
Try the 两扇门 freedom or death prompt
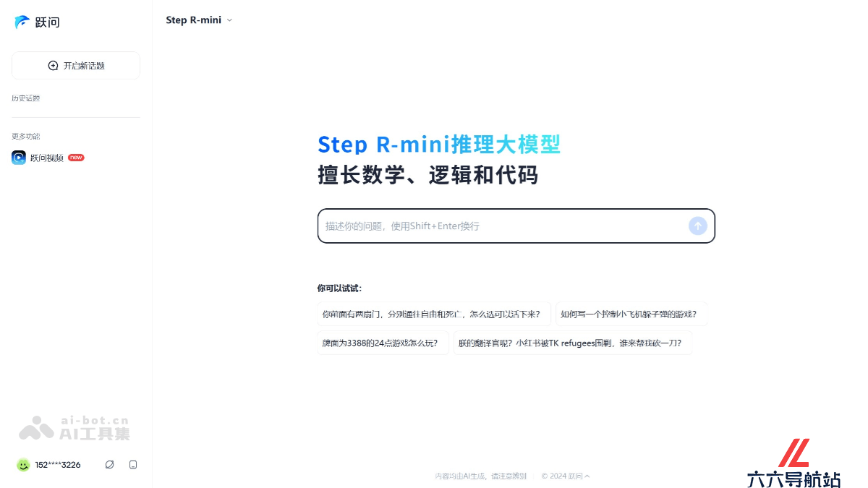tap(434, 314)
